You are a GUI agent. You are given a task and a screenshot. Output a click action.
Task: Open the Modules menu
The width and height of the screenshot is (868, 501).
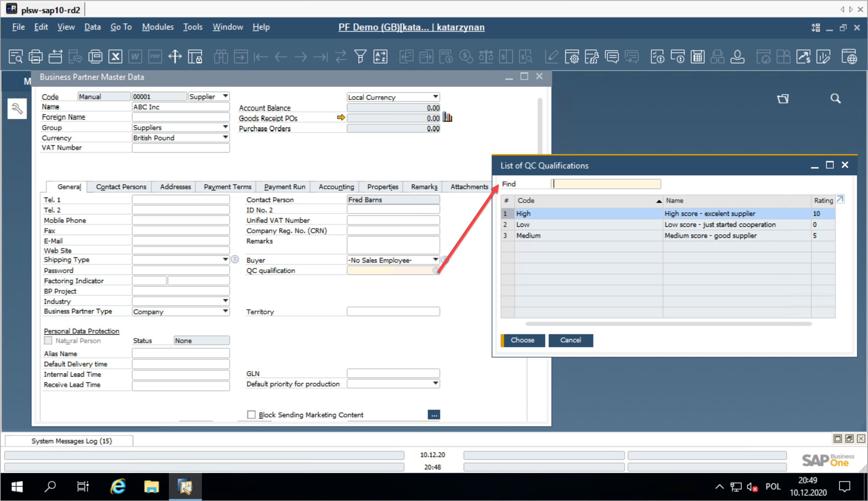click(x=157, y=27)
